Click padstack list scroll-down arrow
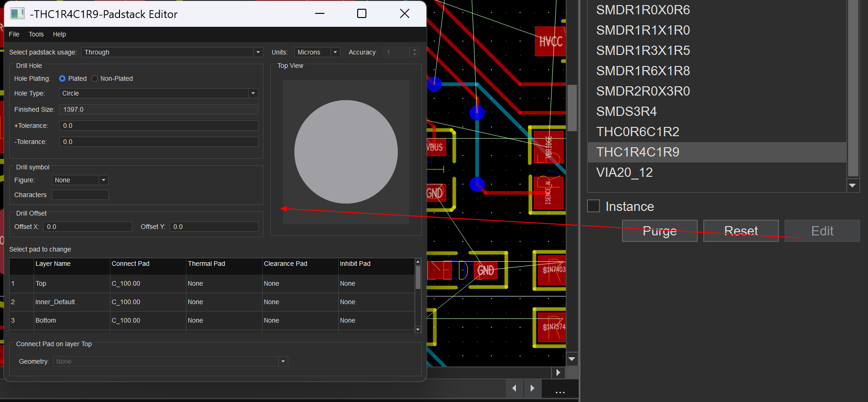This screenshot has height=402, width=868. [852, 186]
